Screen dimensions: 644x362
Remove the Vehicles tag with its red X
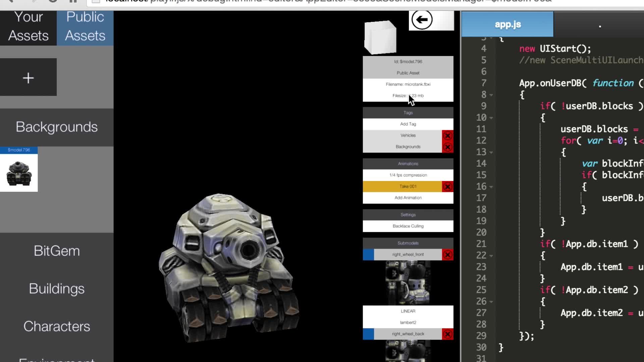[x=448, y=136]
